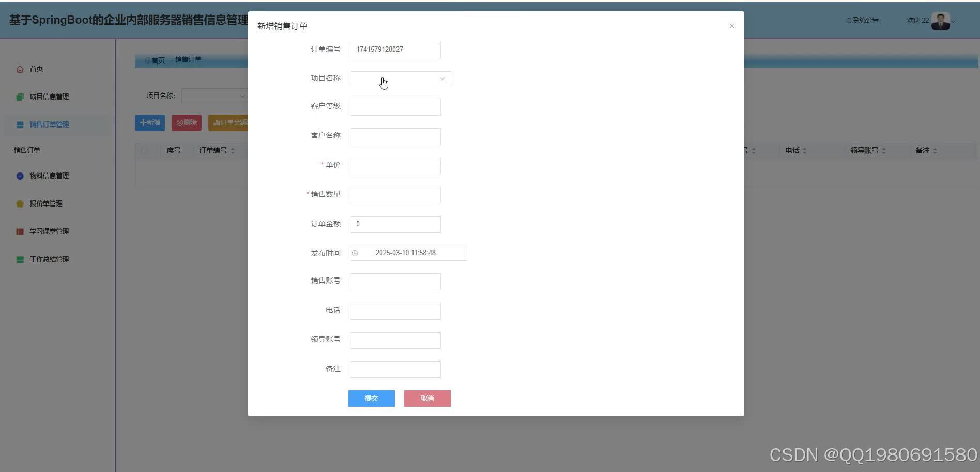This screenshot has width=980, height=472.
Task: Select the 首页 home icon in sidebar
Action: coord(20,68)
